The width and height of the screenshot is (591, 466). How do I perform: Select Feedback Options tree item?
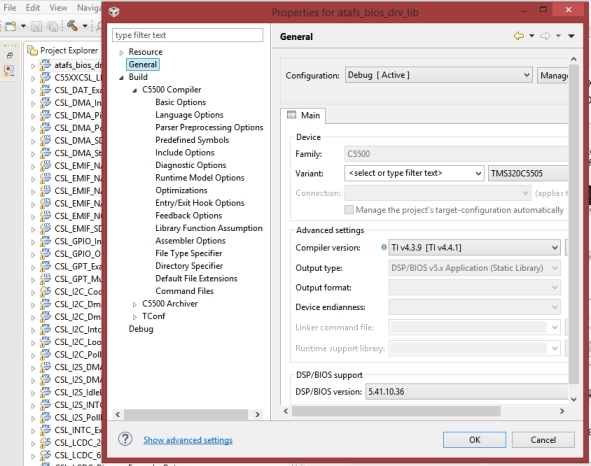188,215
